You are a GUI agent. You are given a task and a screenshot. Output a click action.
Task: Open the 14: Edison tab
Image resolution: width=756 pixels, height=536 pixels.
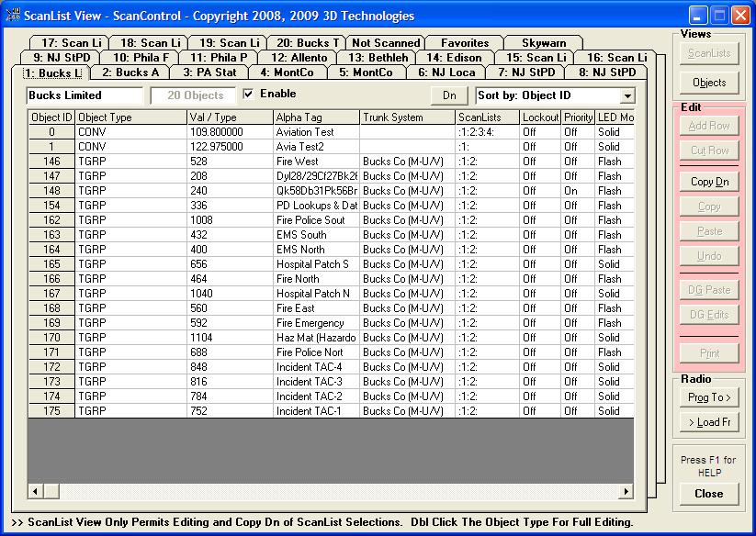pyautogui.click(x=454, y=58)
